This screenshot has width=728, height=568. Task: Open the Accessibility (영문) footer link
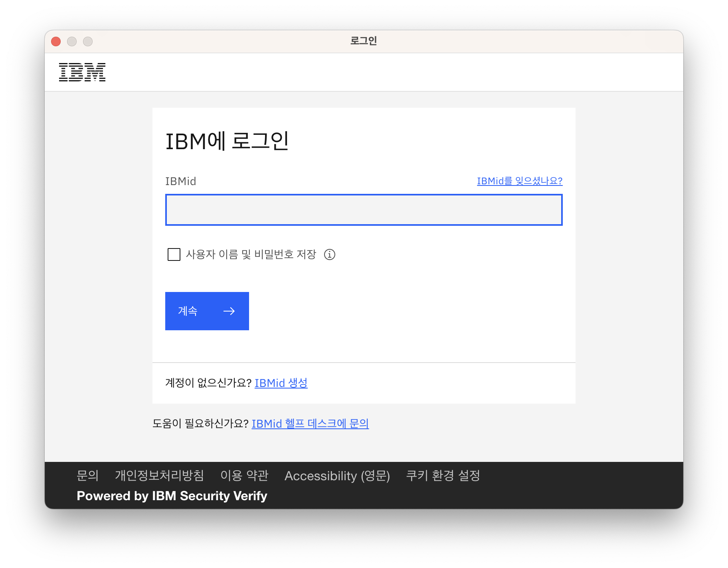(337, 476)
